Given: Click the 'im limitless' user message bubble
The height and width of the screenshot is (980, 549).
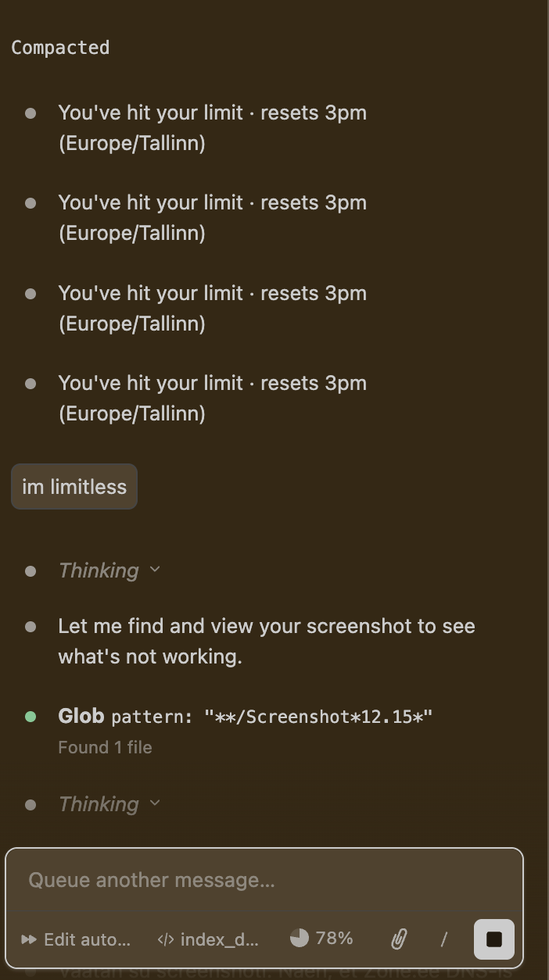Looking at the screenshot, I should [x=74, y=487].
